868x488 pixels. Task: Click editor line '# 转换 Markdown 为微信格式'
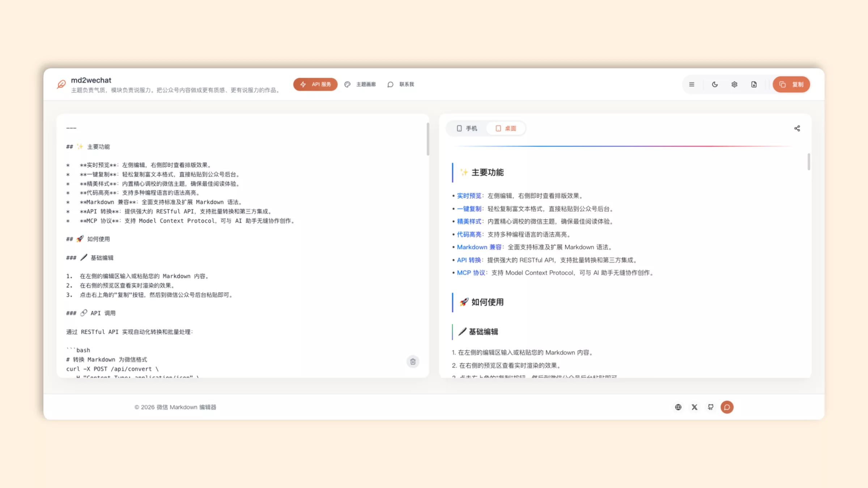107,359
